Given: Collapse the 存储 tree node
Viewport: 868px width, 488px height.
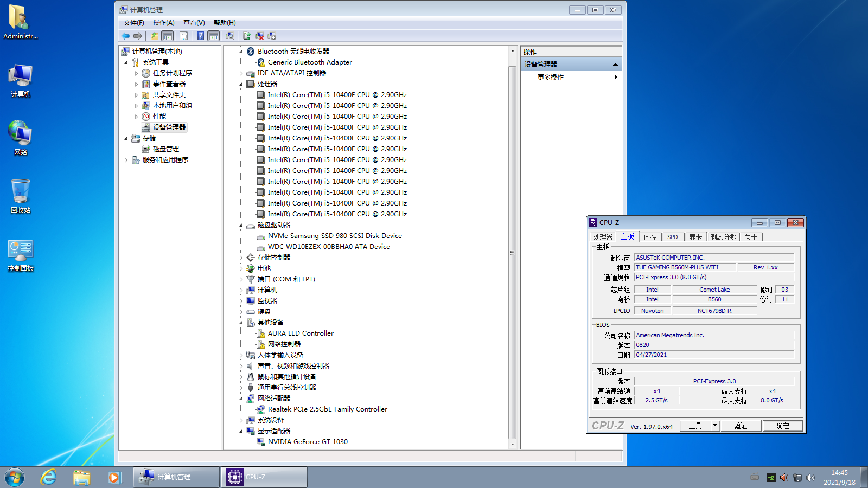Looking at the screenshot, I should [x=126, y=138].
